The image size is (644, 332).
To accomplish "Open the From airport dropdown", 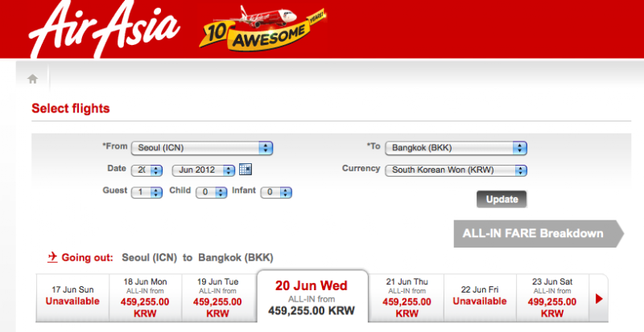I will (x=202, y=148).
